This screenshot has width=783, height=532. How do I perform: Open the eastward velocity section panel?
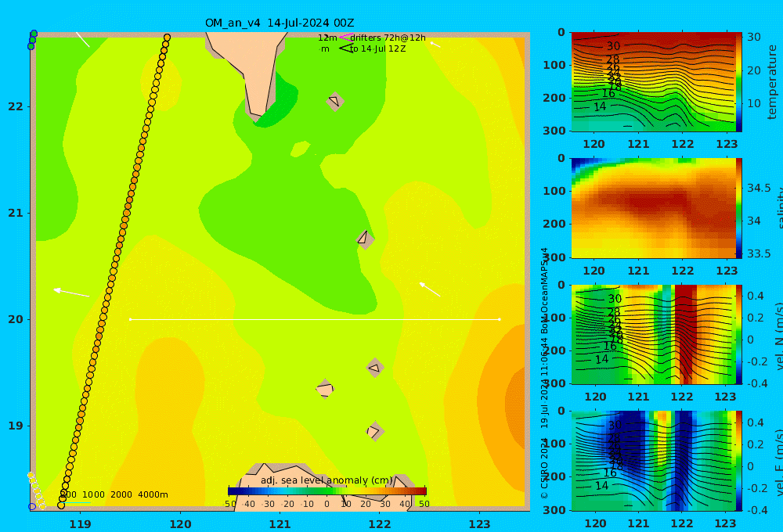point(653,461)
